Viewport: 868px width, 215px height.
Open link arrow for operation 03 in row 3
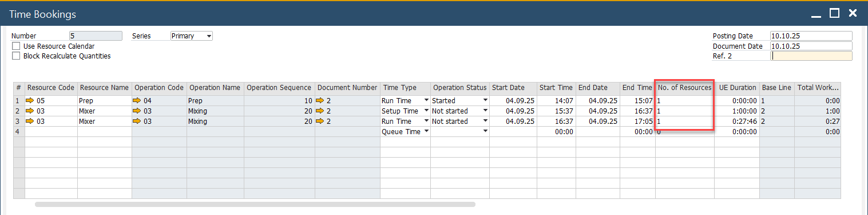coord(137,121)
